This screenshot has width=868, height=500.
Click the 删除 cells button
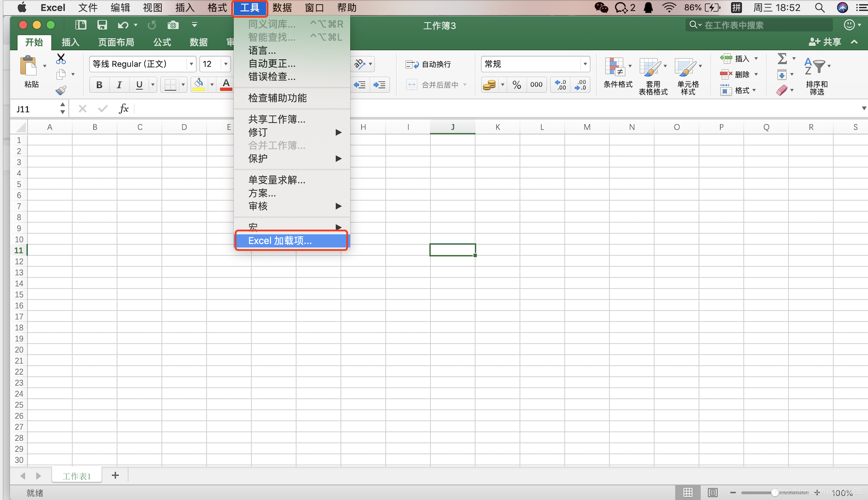(x=738, y=74)
